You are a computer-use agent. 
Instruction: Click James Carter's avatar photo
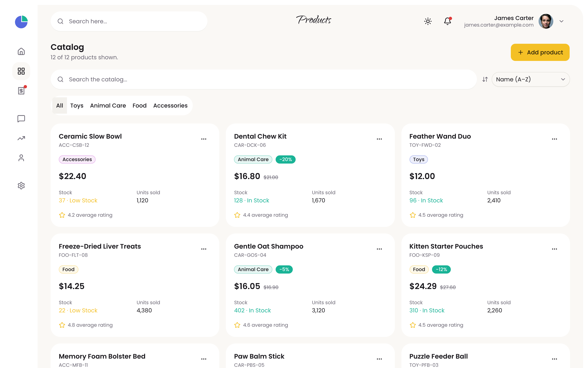tap(546, 21)
